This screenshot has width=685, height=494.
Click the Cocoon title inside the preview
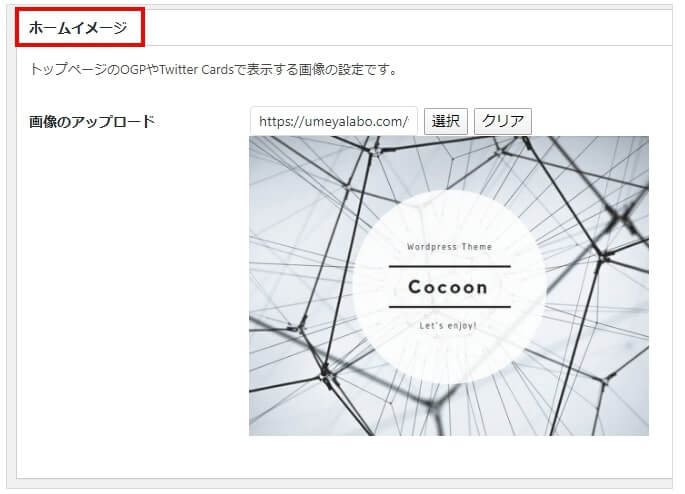[x=448, y=287]
